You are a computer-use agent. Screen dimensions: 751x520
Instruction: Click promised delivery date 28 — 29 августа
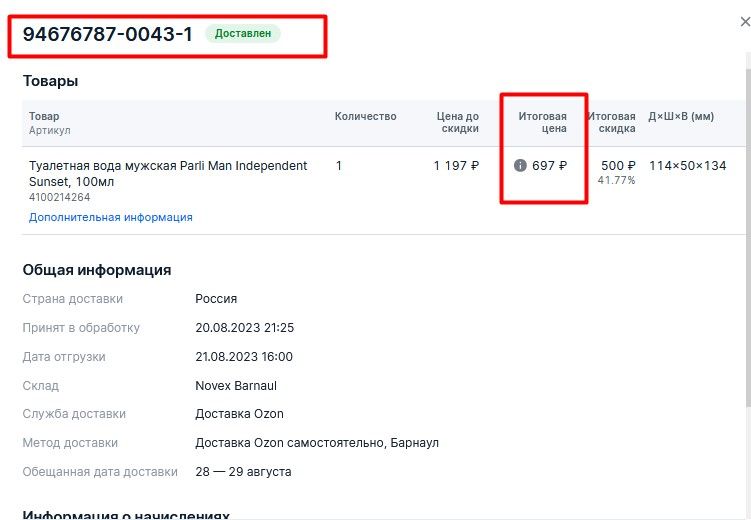click(243, 472)
